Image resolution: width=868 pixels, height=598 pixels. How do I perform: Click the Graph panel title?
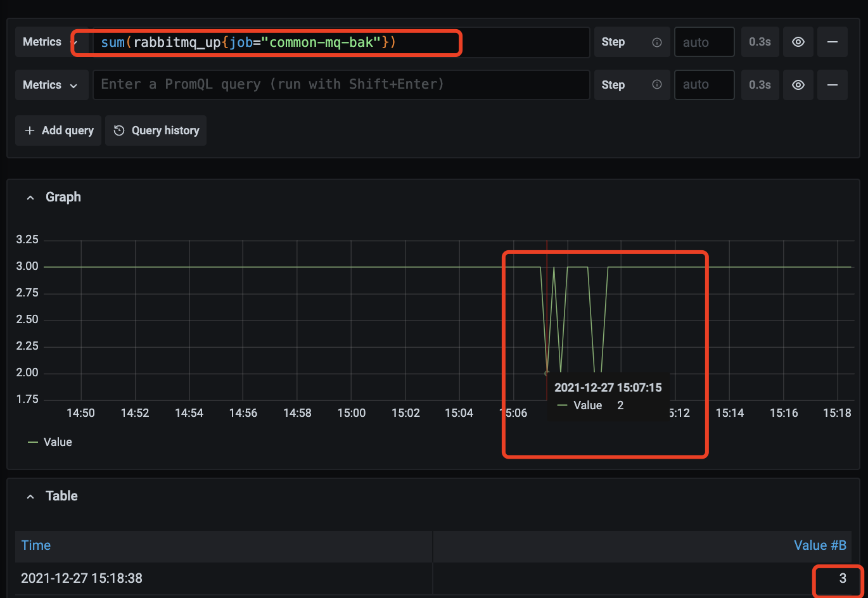pos(63,197)
